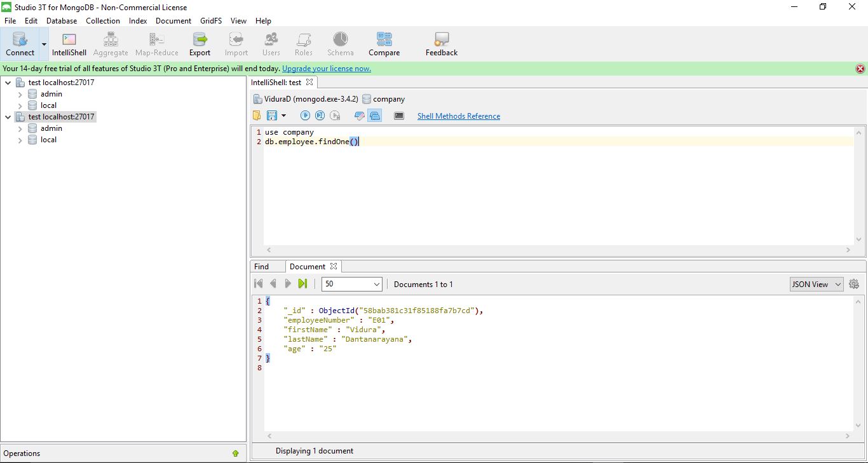
Task: Open the File menu
Action: click(10, 21)
